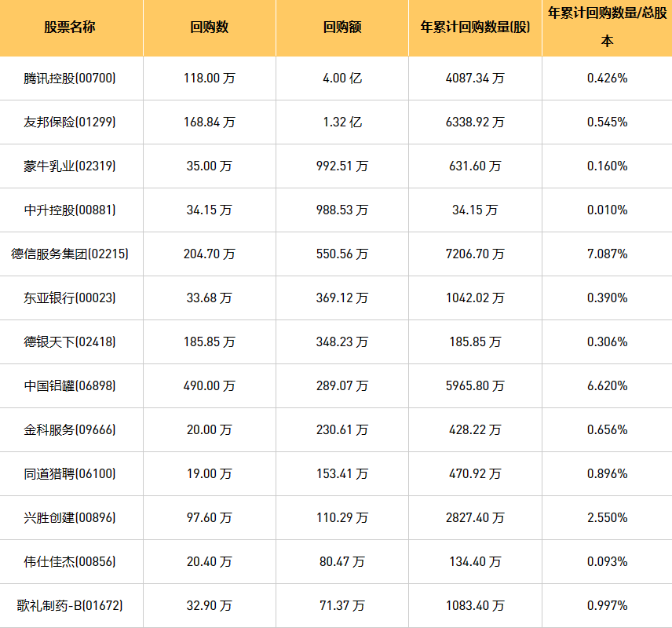Click the 股票名称 column header
Screen dimensions: 672x628
(70, 27)
